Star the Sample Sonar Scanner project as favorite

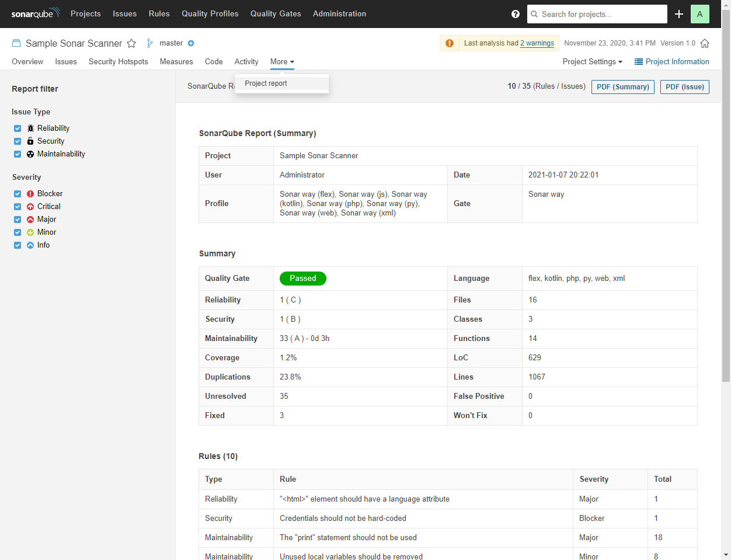pyautogui.click(x=131, y=43)
